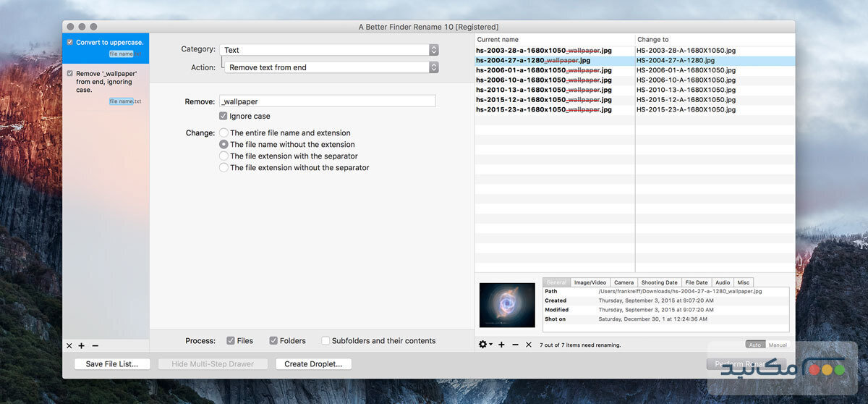Clear file list with X icon next to status text

[529, 345]
